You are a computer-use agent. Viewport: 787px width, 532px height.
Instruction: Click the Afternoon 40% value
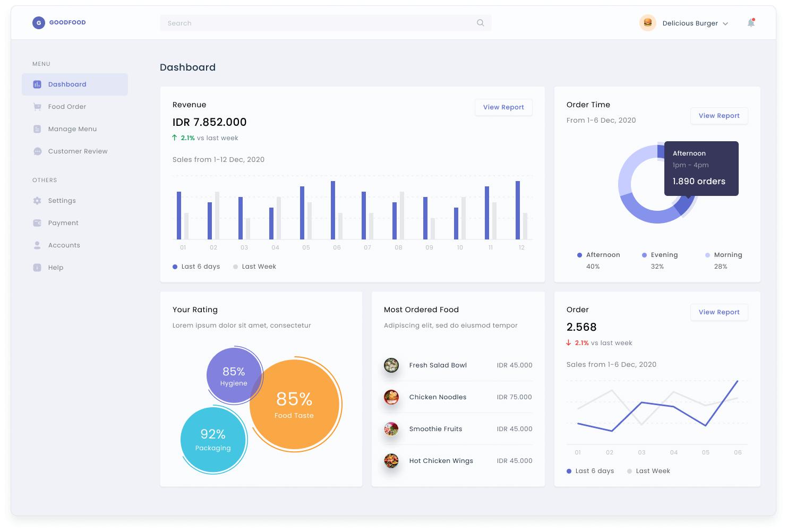593,267
